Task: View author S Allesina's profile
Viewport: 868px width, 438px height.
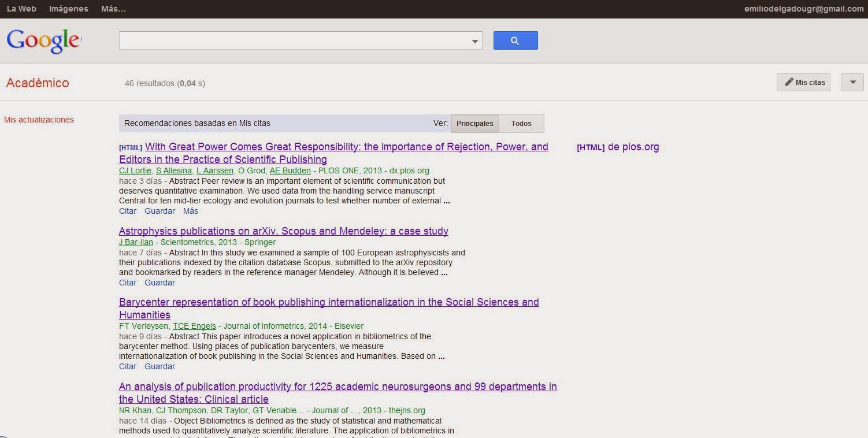Action: [174, 170]
